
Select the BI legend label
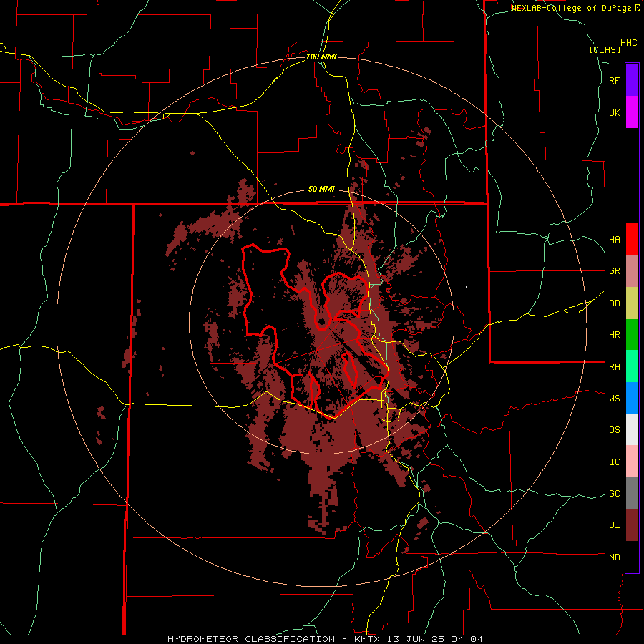(x=614, y=525)
